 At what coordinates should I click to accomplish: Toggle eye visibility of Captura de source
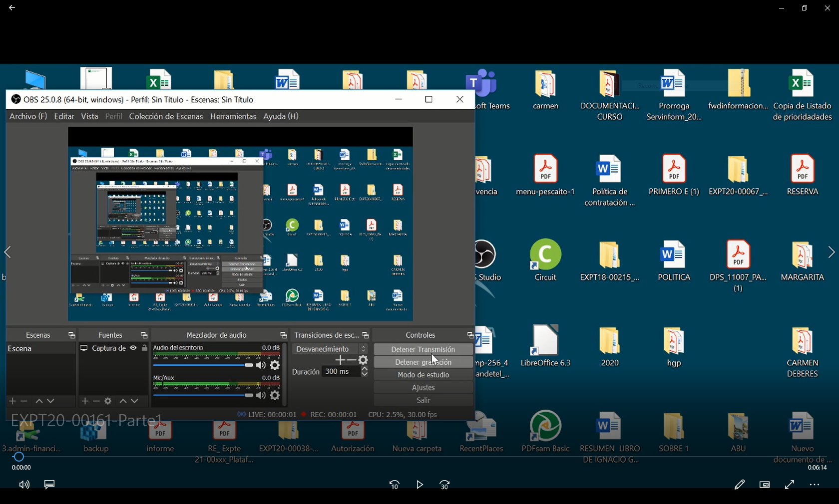click(133, 348)
